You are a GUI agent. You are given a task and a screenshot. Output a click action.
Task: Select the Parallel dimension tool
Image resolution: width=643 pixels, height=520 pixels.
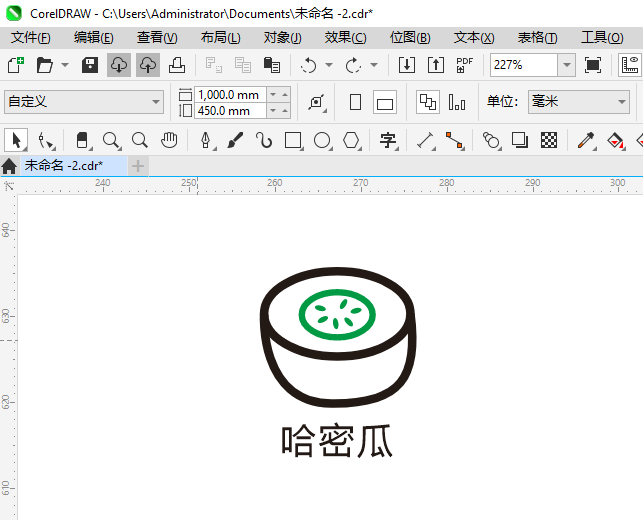[x=425, y=140]
